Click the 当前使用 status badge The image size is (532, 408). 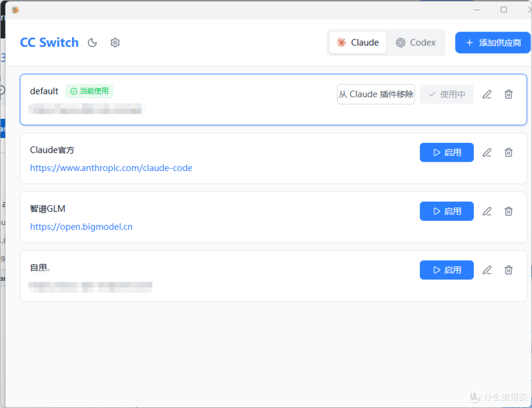tap(89, 91)
